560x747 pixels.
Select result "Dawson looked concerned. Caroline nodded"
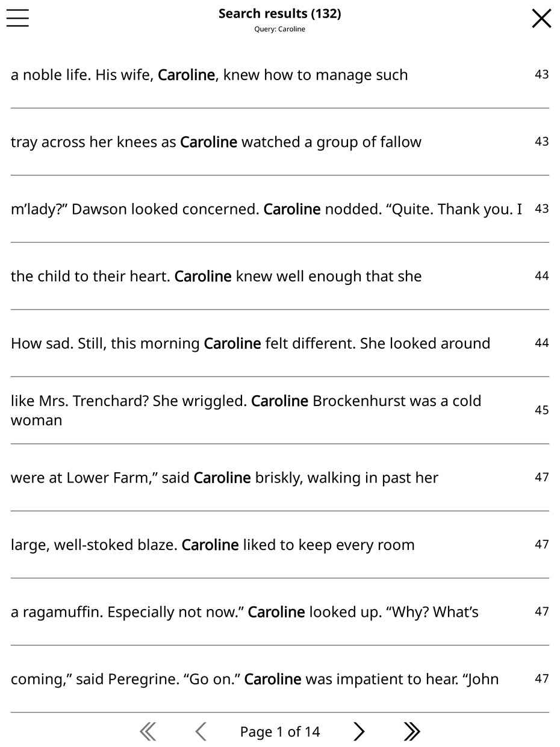tap(266, 210)
